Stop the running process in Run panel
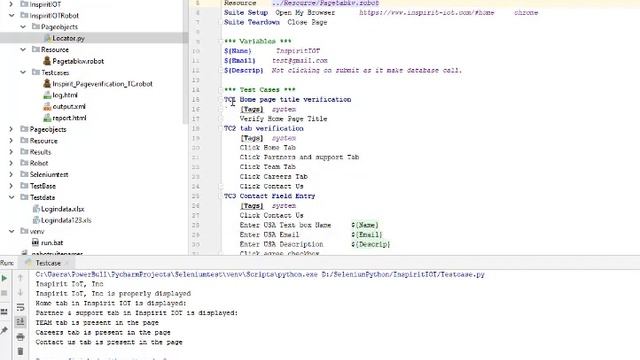The height and width of the screenshot is (360, 640). pos(4,293)
